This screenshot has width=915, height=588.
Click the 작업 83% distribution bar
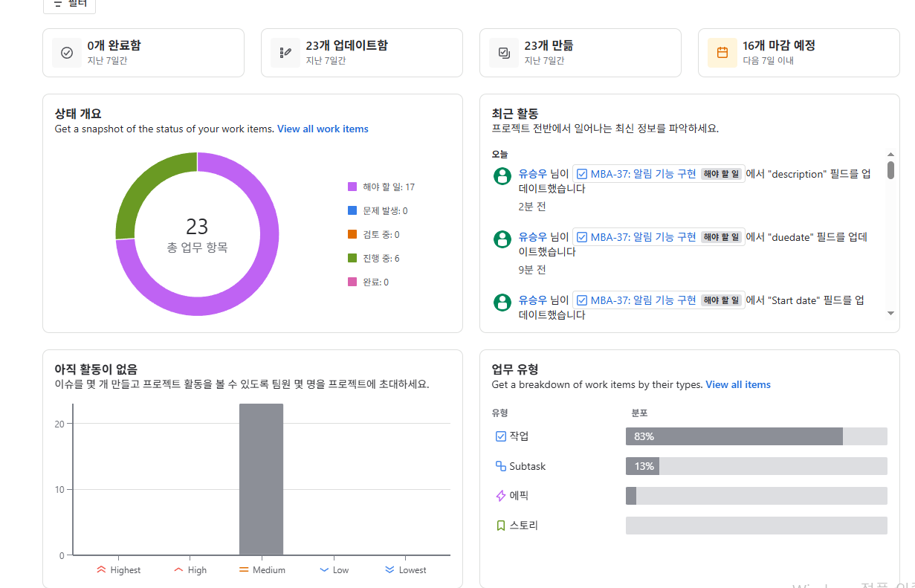tap(757, 436)
